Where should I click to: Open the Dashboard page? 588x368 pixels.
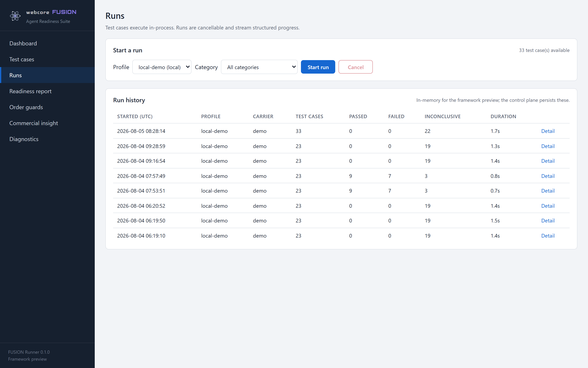tap(47, 43)
